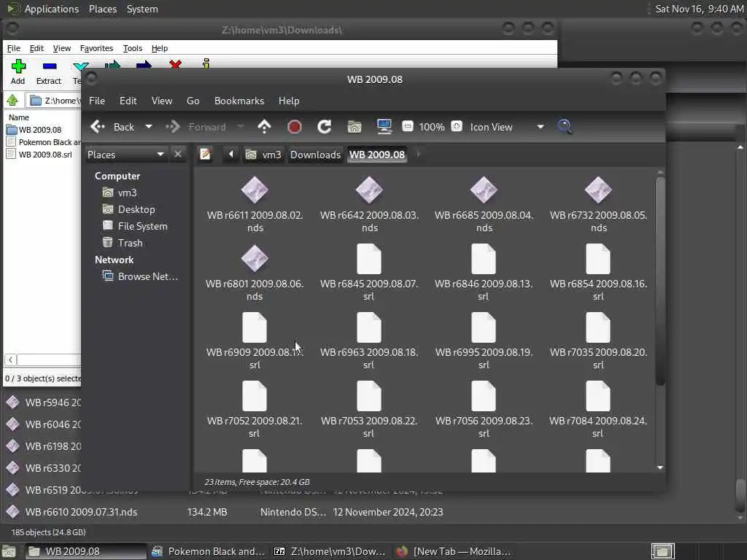The image size is (747, 560).
Task: Select Browse Network in the sidebar
Action: [x=140, y=276]
